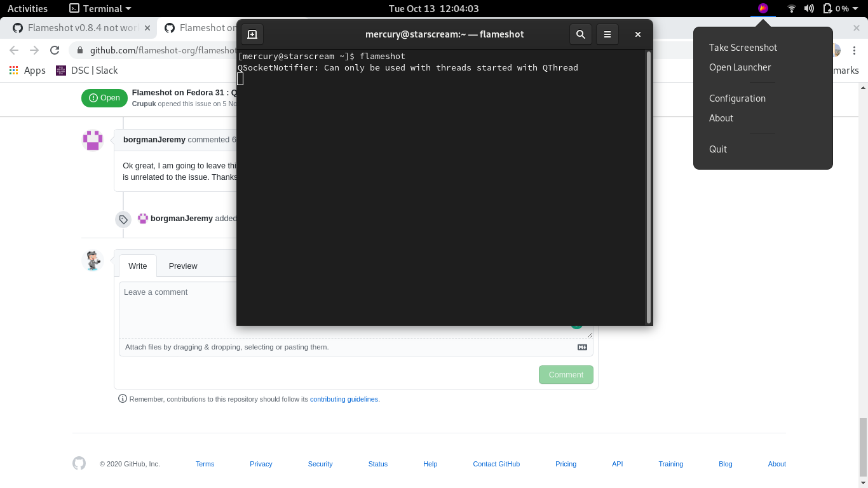868x488 pixels.
Task: Open the terminal hamburger menu
Action: pos(607,34)
